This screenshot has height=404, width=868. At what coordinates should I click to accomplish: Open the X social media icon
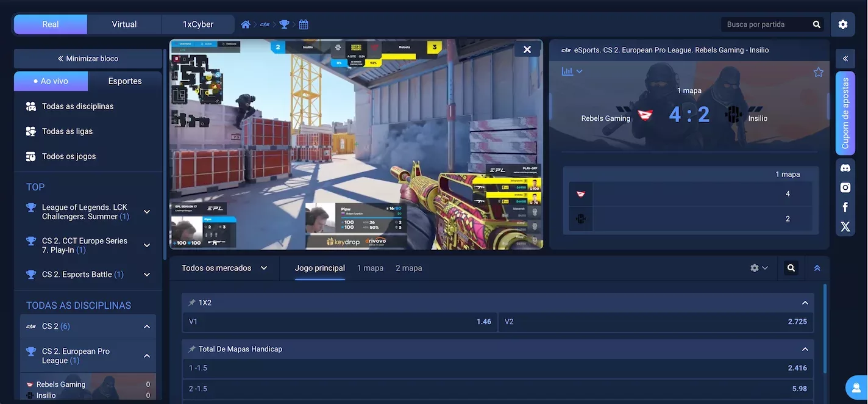(x=845, y=226)
